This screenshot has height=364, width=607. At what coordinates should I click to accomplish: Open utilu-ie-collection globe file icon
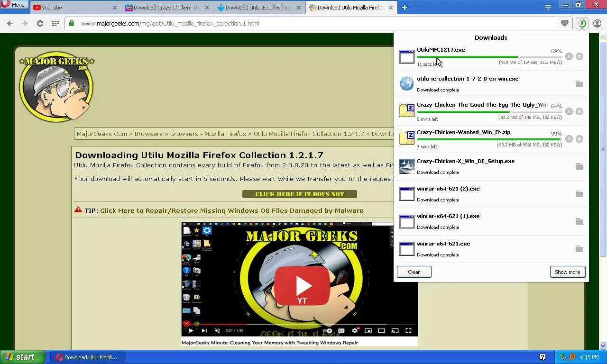(406, 84)
